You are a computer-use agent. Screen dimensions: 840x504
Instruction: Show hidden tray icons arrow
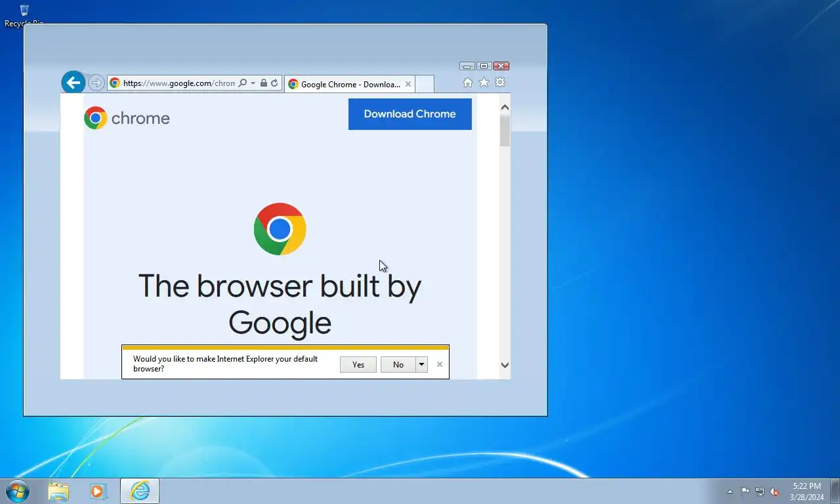tap(730, 492)
